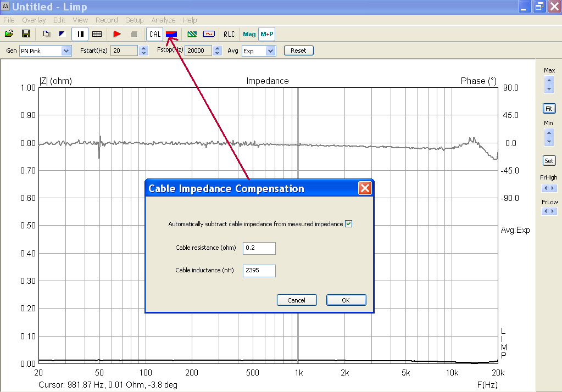The image size is (562, 392).
Task: Open the Overlay menu
Action: (34, 20)
